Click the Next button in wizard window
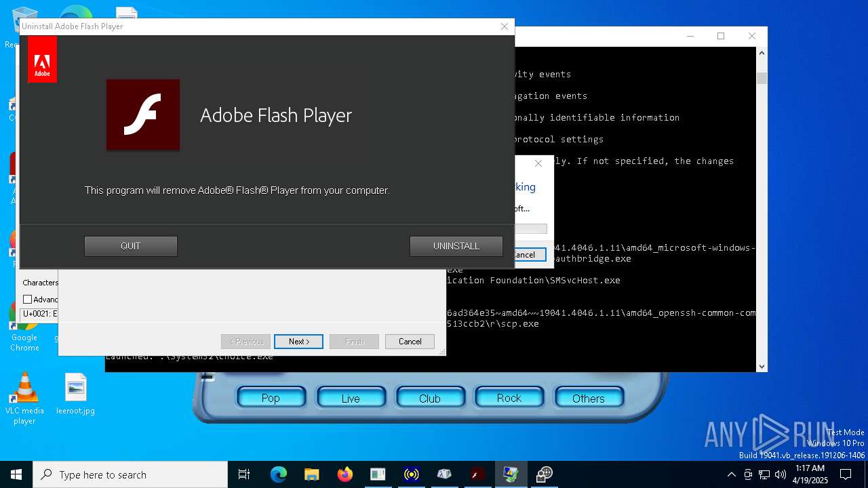Viewport: 868px width, 488px height. click(x=298, y=342)
